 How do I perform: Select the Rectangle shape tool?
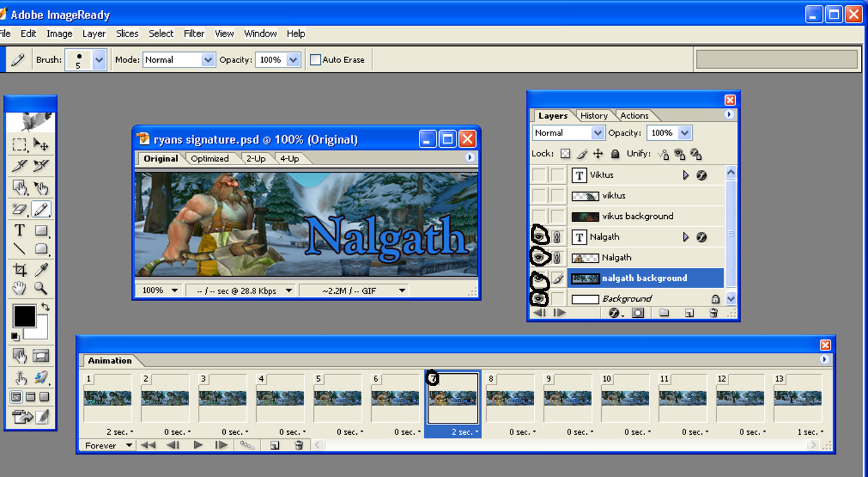pos(41,231)
